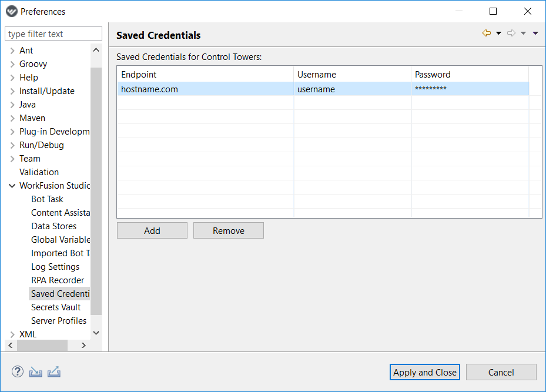This screenshot has width=546, height=392.
Task: Open the RPA Recorder preferences
Action: [58, 280]
